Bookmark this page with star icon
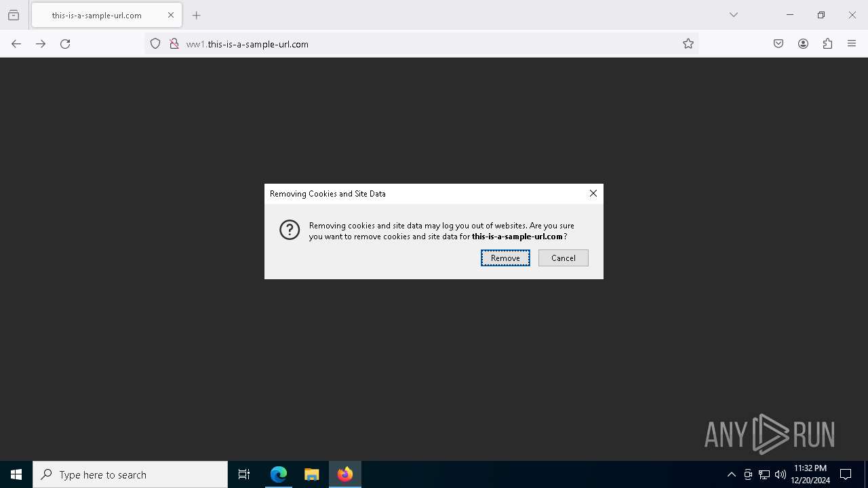This screenshot has width=868, height=488. click(x=688, y=44)
